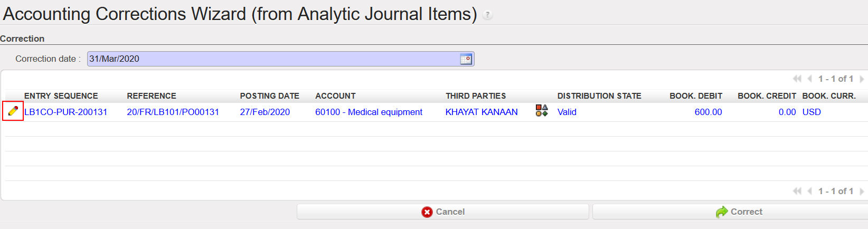Focus the Correction date input field
The width and height of the screenshot is (868, 229).
[x=273, y=59]
